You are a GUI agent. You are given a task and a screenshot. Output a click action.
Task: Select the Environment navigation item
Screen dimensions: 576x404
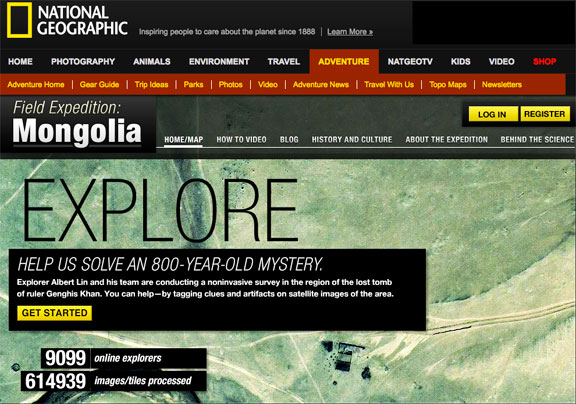(219, 62)
